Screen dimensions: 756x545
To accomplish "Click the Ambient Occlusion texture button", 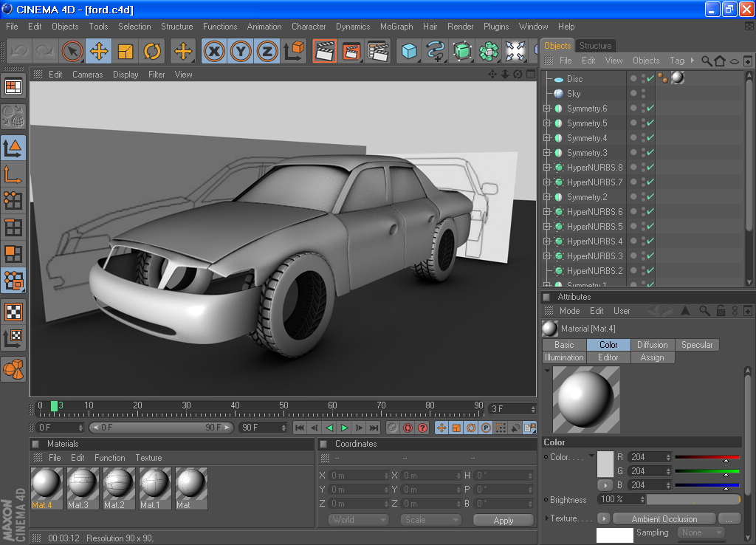I will click(x=664, y=519).
